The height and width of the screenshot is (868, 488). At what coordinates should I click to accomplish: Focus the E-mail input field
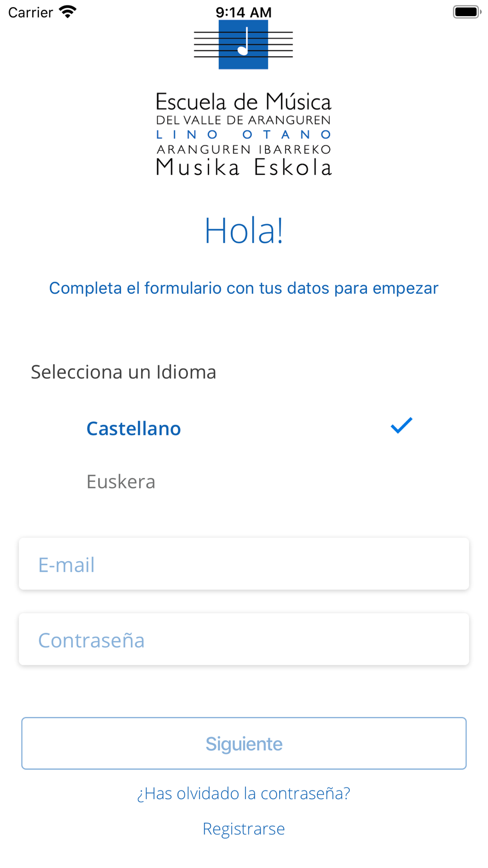tap(244, 564)
